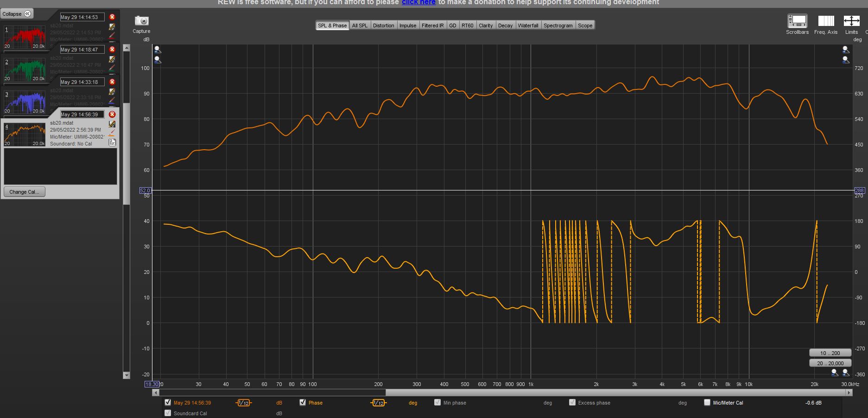This screenshot has height=418, width=868.
Task: Click the Freq. Axis icon
Action: pyautogui.click(x=826, y=21)
